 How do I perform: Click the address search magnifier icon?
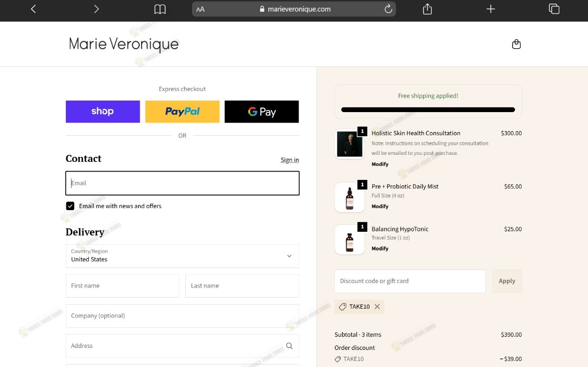[289, 345]
